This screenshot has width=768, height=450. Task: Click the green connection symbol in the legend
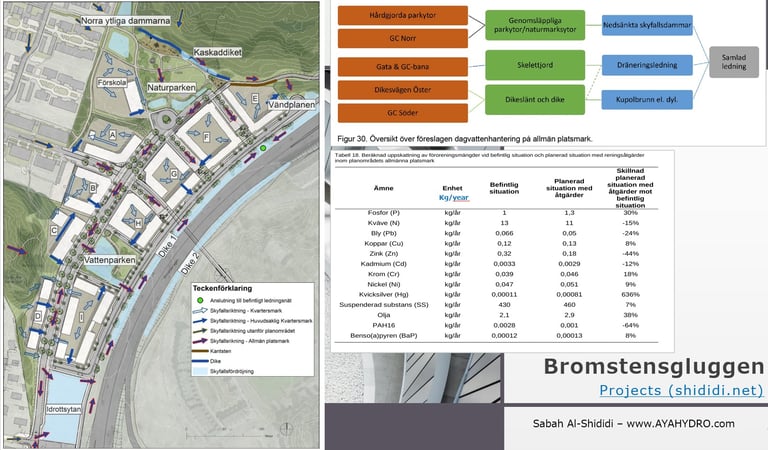(200, 300)
